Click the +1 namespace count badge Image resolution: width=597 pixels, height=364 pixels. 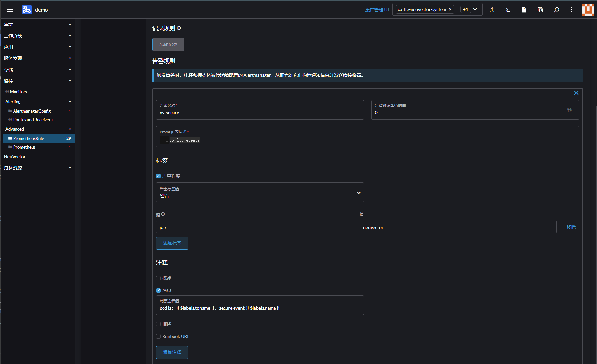tap(465, 9)
